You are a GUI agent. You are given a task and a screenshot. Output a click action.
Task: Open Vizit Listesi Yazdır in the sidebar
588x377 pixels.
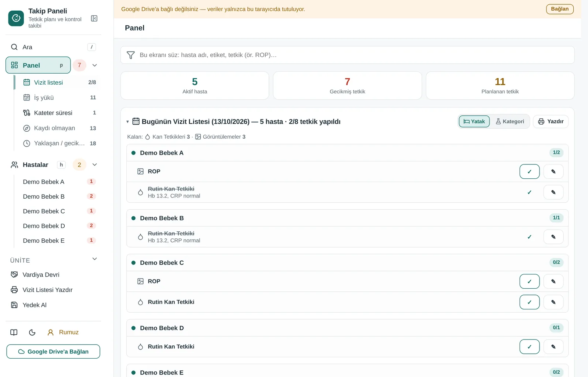click(53, 290)
